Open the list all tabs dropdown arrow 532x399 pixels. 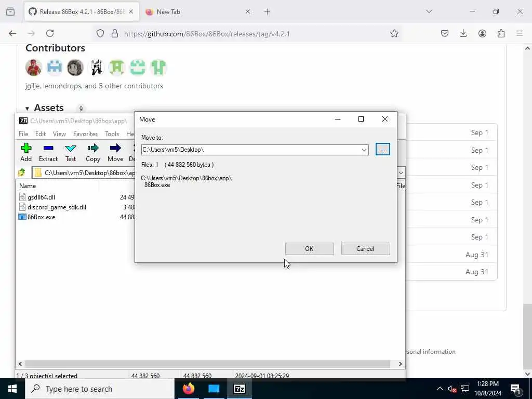(429, 11)
